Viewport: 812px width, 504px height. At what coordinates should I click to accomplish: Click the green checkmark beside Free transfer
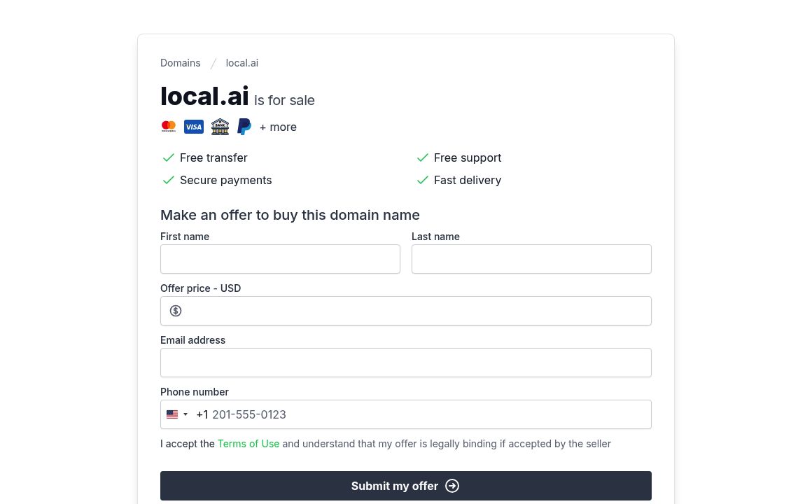[x=168, y=158]
